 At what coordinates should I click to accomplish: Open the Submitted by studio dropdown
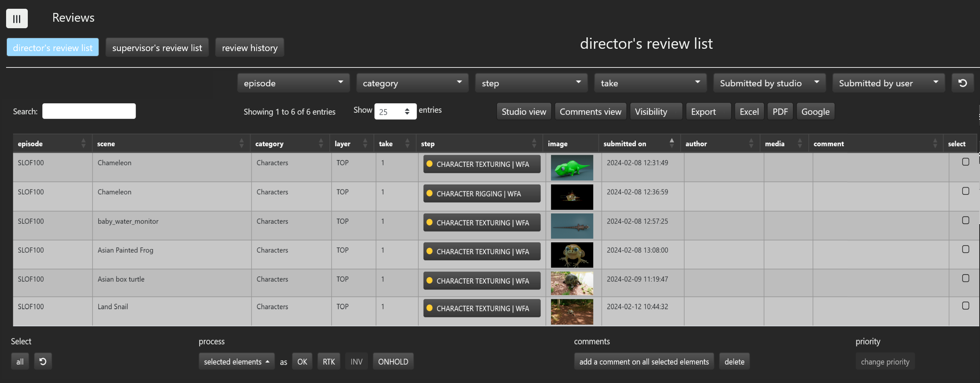tap(769, 83)
